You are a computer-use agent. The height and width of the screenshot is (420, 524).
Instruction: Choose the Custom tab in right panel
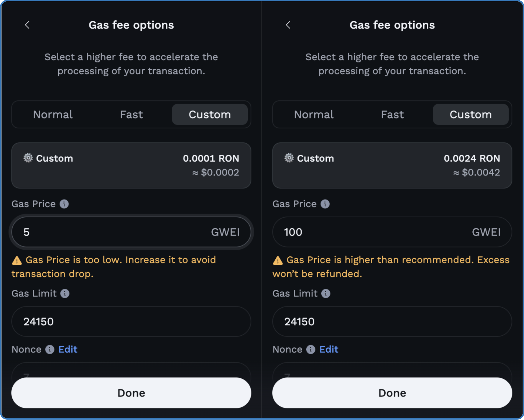471,115
